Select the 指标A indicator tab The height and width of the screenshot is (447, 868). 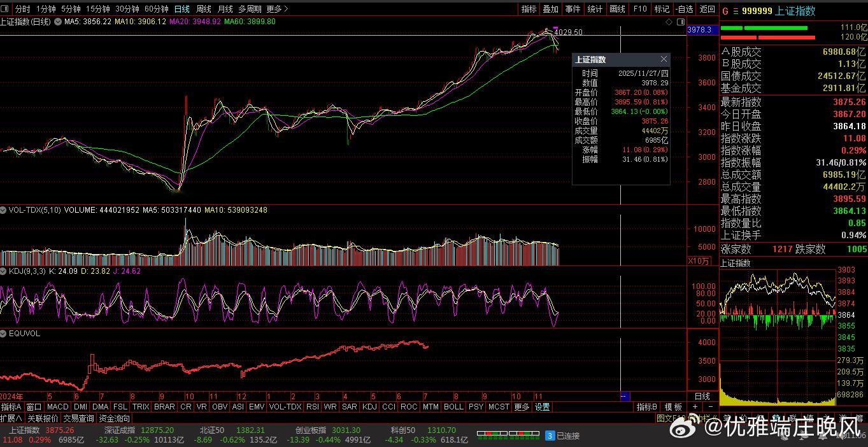pos(11,407)
